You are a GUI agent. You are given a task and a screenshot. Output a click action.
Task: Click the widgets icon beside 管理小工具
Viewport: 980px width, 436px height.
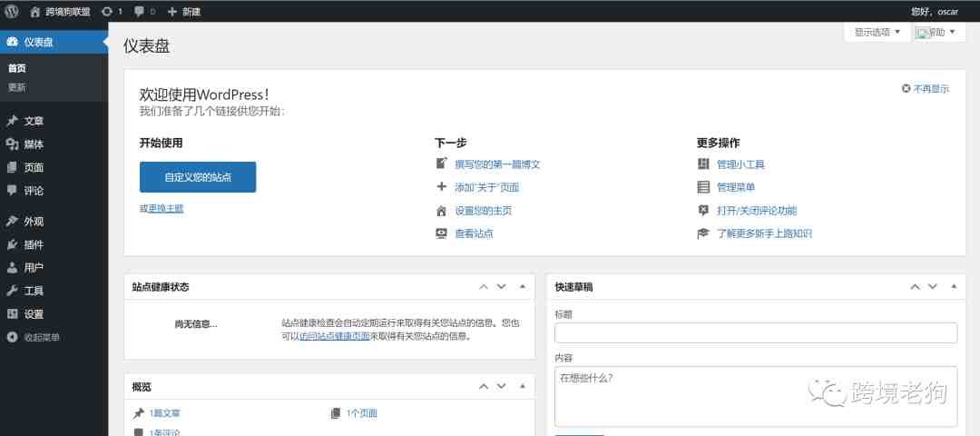click(x=703, y=163)
